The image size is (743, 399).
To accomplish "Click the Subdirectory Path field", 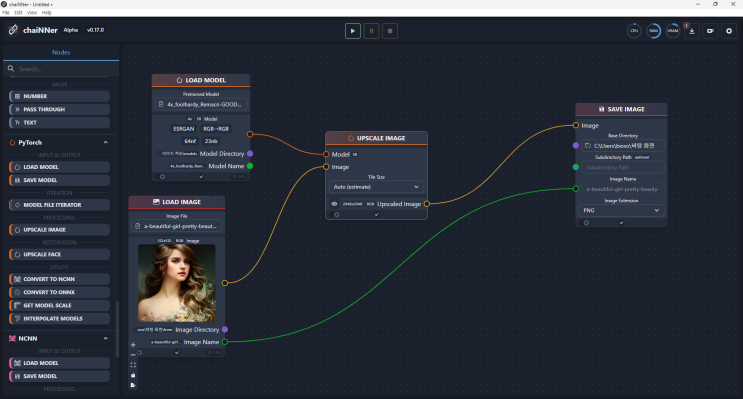I will pos(622,167).
